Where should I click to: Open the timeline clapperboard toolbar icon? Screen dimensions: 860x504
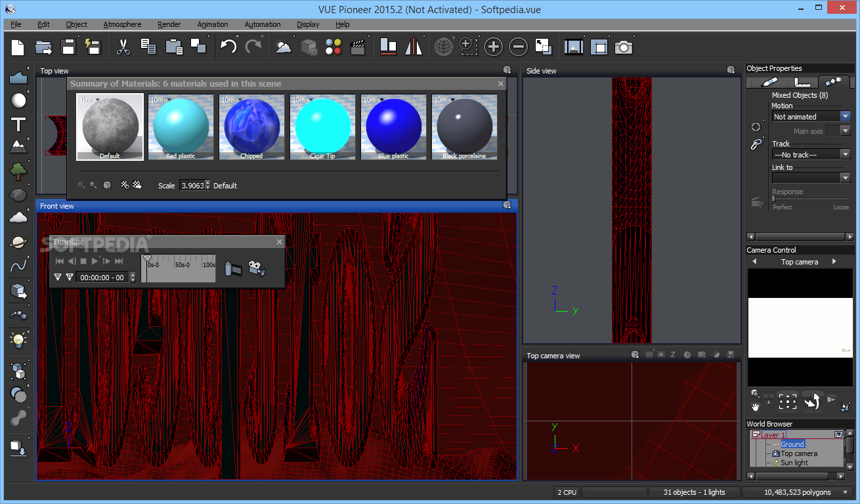coord(358,47)
